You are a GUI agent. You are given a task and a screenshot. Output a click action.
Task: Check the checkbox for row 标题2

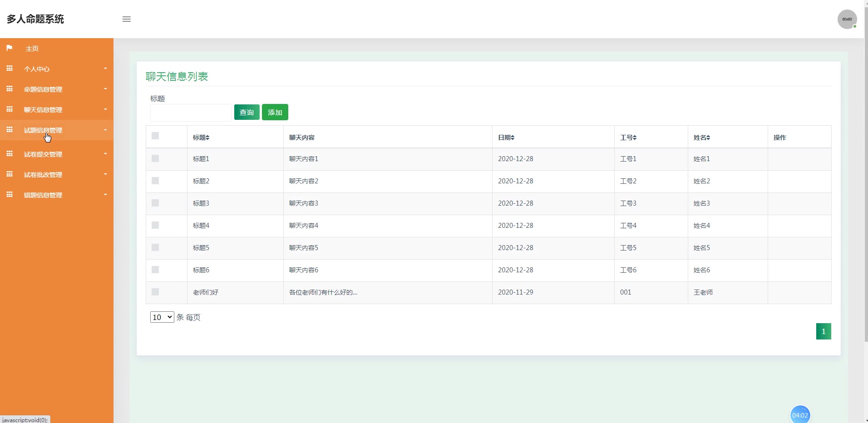[155, 181]
